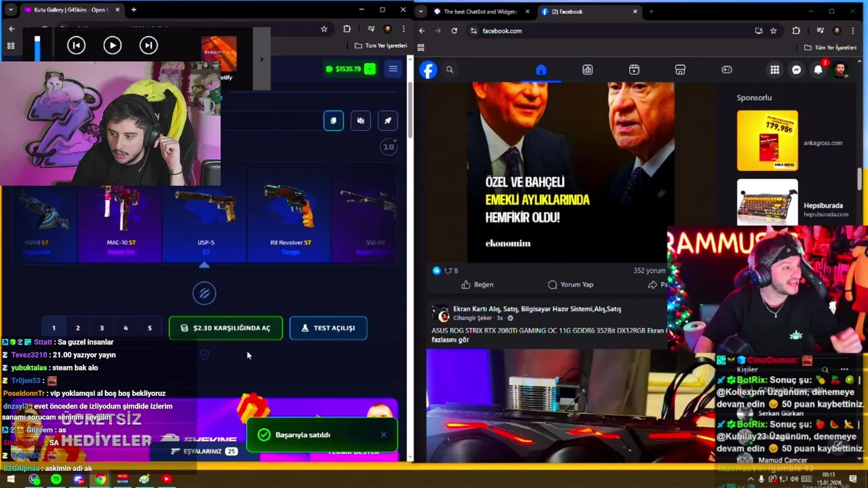Open Facebook Messenger
Viewport: 868px width, 488px height.
pos(797,70)
